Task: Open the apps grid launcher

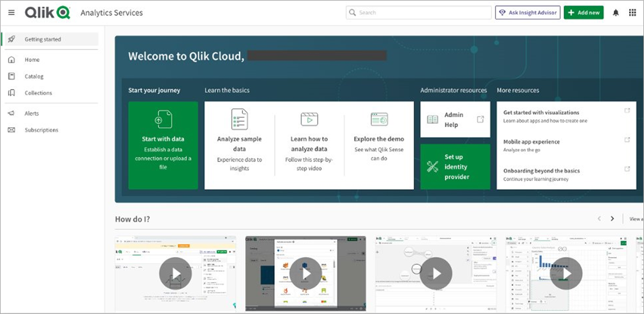Action: pyautogui.click(x=633, y=13)
